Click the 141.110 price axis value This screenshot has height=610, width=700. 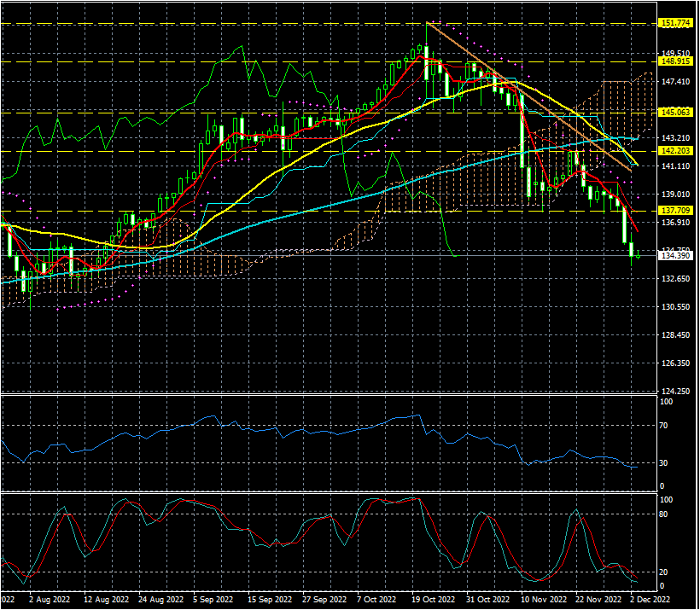click(676, 166)
